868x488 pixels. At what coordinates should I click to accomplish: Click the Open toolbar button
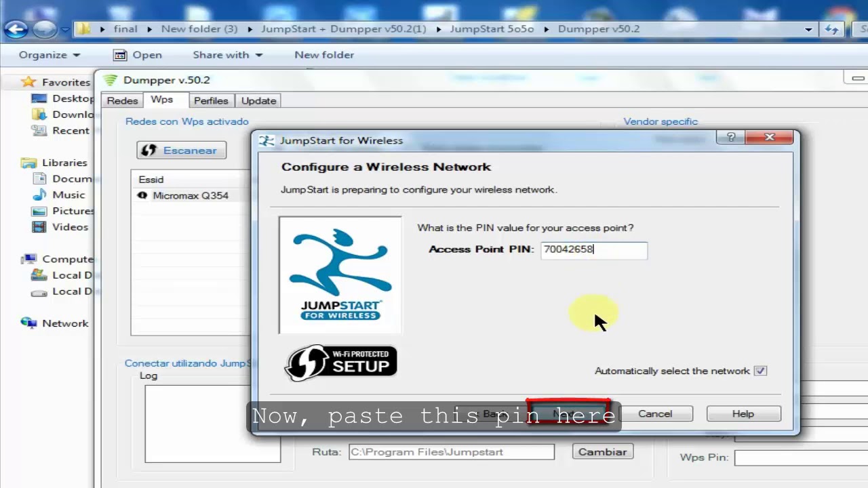tap(138, 55)
